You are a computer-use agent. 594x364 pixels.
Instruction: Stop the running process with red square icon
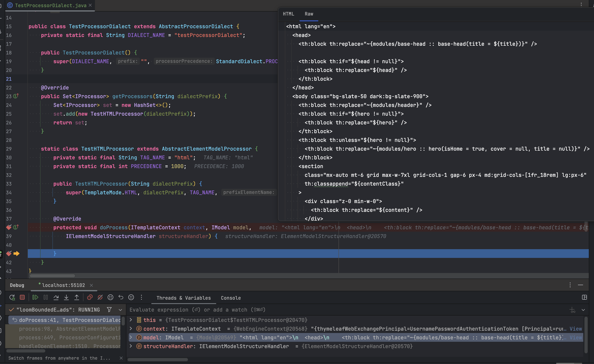click(x=22, y=297)
